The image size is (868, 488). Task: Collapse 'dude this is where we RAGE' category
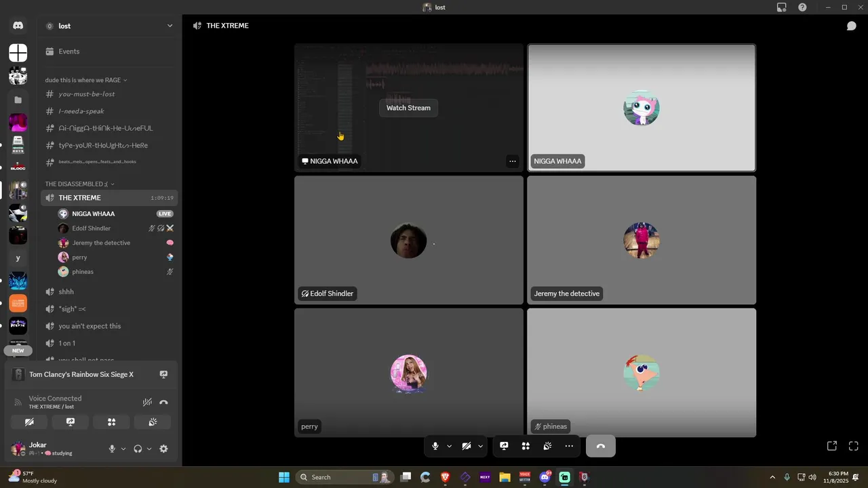click(x=86, y=80)
